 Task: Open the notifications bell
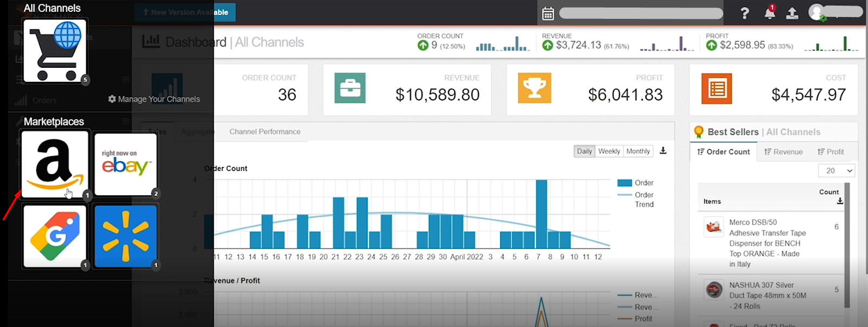[769, 12]
